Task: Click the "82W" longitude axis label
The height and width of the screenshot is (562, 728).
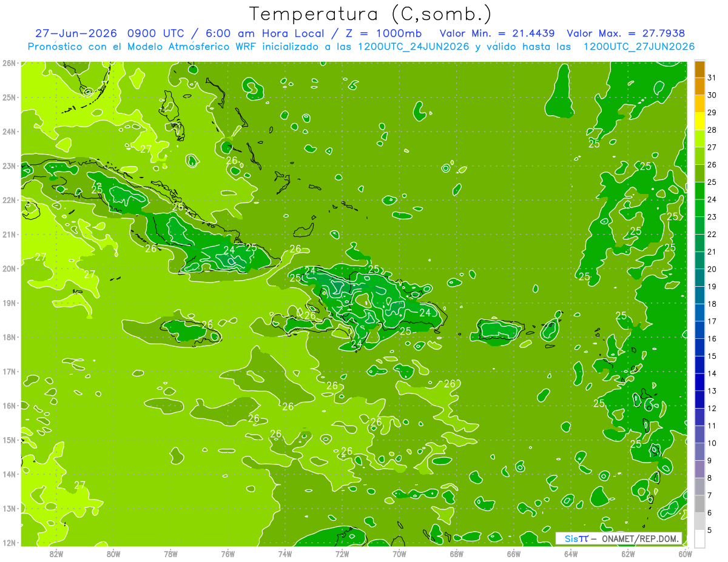Action: click(x=56, y=554)
